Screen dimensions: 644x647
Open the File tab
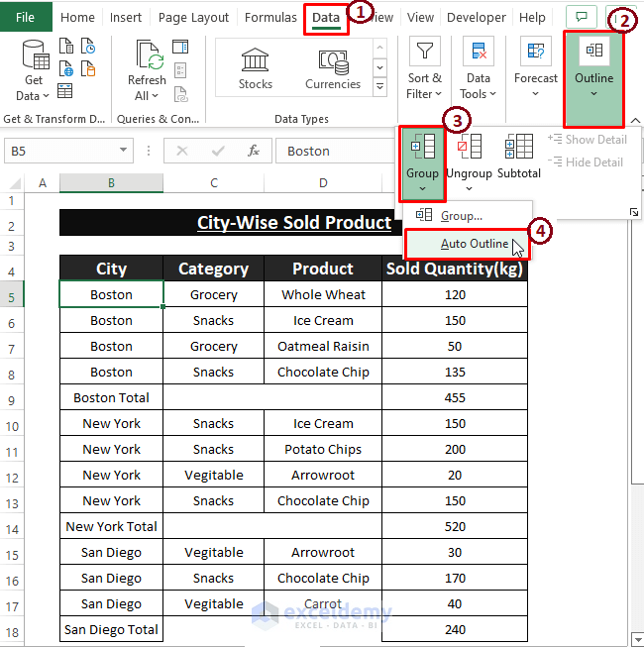click(x=25, y=17)
